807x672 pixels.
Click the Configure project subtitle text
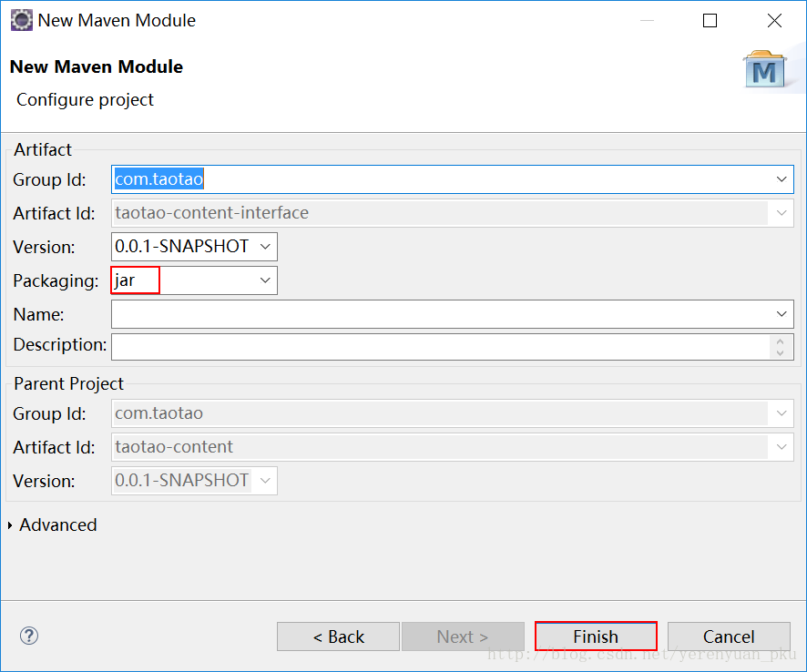point(85,100)
